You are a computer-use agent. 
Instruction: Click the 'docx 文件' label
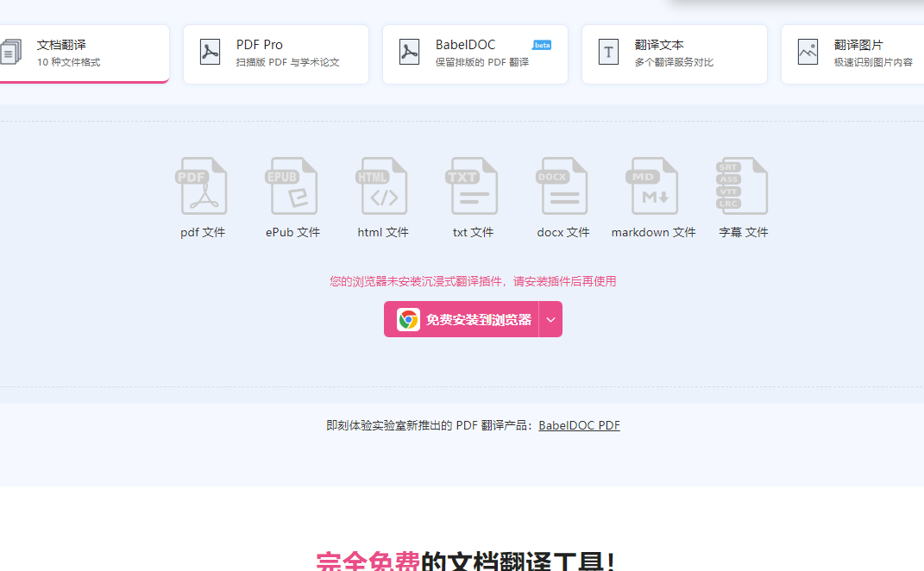pyautogui.click(x=563, y=232)
